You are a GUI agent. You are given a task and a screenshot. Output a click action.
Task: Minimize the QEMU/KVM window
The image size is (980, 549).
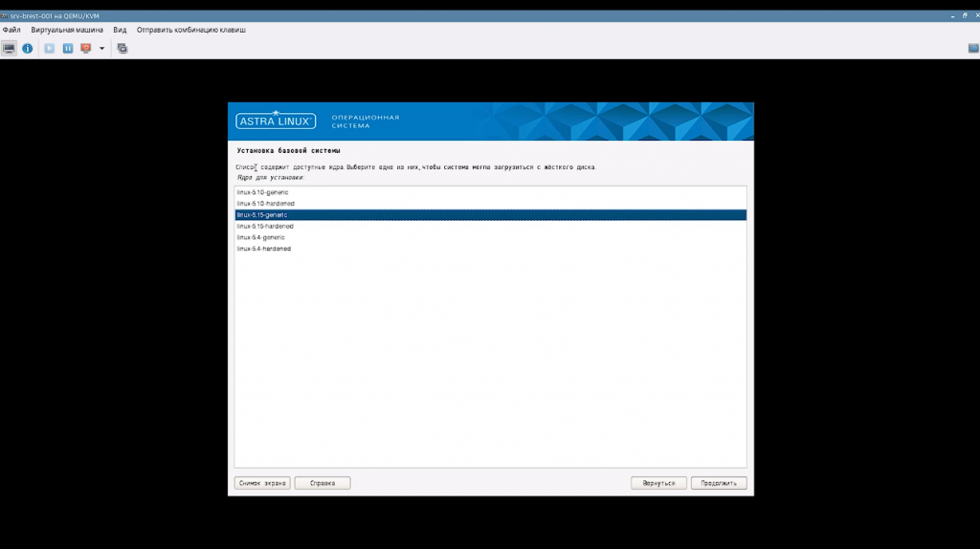(x=952, y=16)
